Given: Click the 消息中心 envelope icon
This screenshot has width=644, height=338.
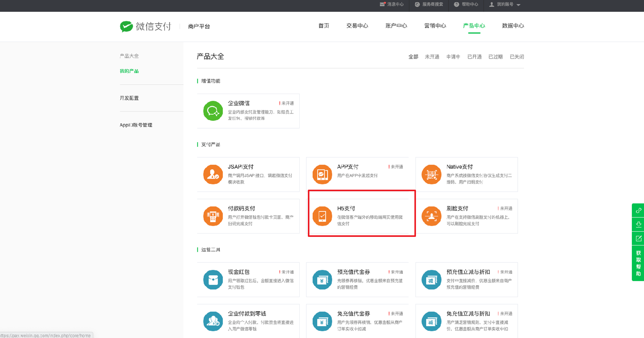Looking at the screenshot, I should pyautogui.click(x=383, y=4).
